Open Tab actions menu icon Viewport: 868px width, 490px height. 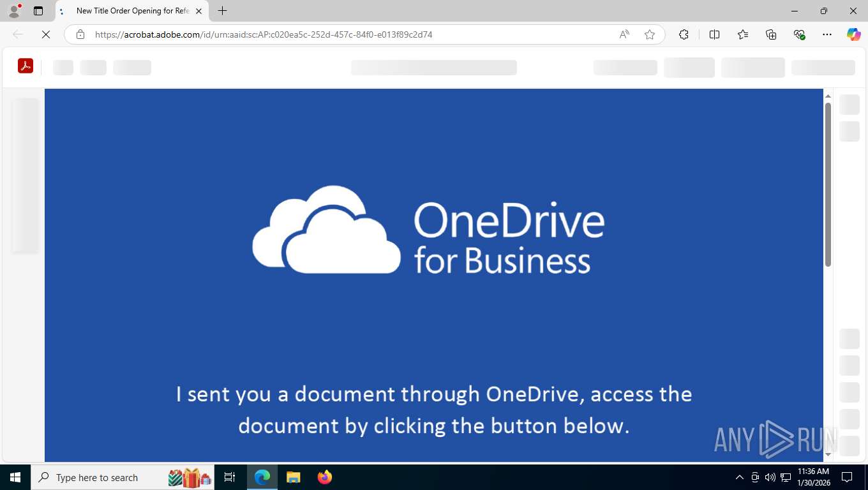pos(38,11)
